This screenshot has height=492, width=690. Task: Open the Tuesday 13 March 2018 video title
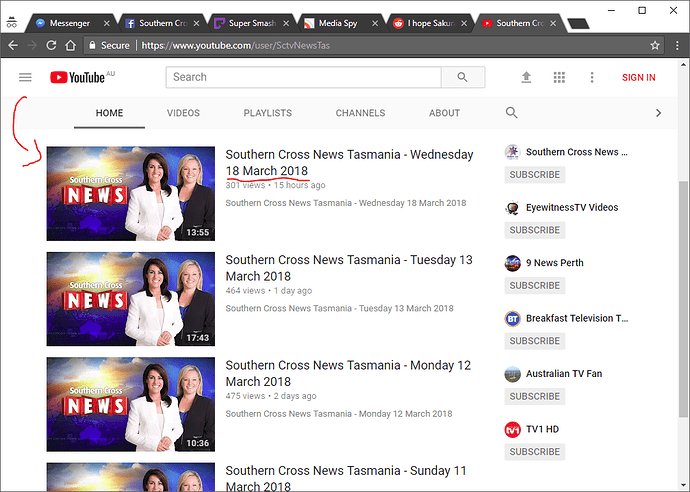click(x=349, y=268)
